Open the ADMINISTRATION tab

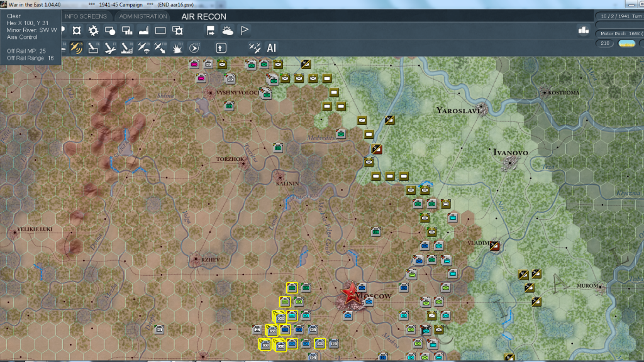[143, 16]
